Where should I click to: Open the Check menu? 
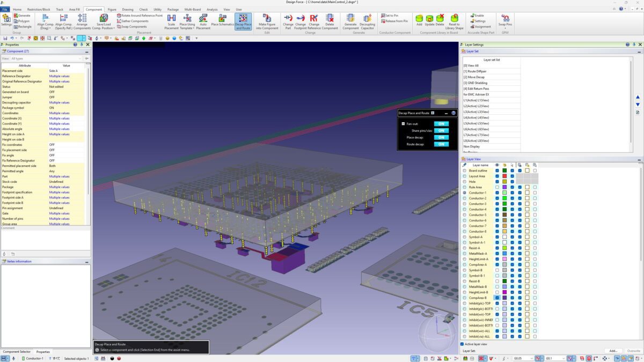click(143, 9)
